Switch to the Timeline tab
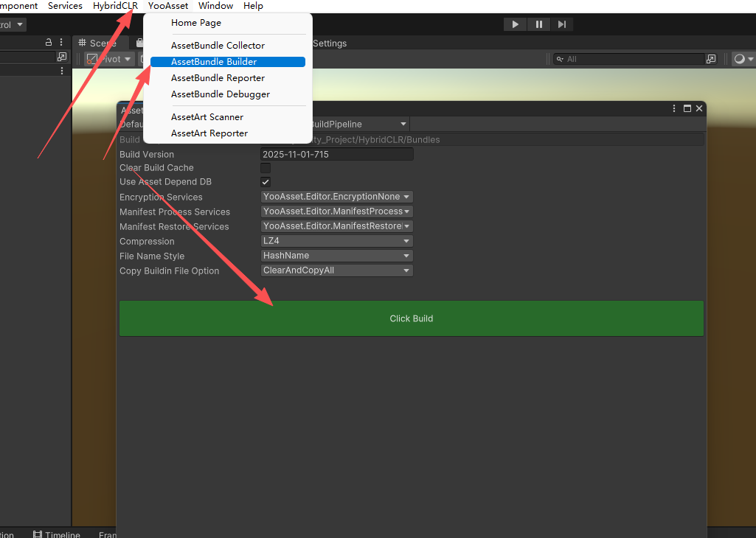Viewport: 756px width, 538px height. click(56, 534)
